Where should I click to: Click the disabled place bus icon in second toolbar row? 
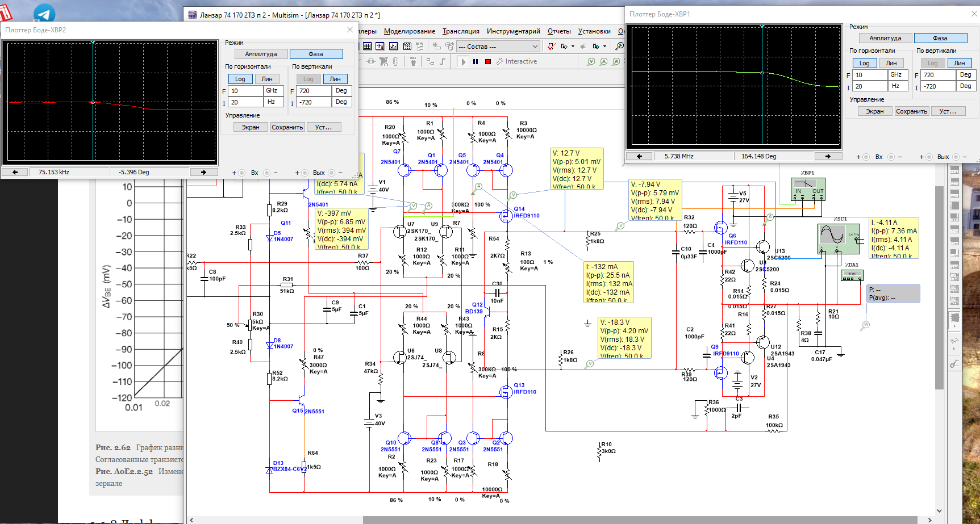pos(443,61)
